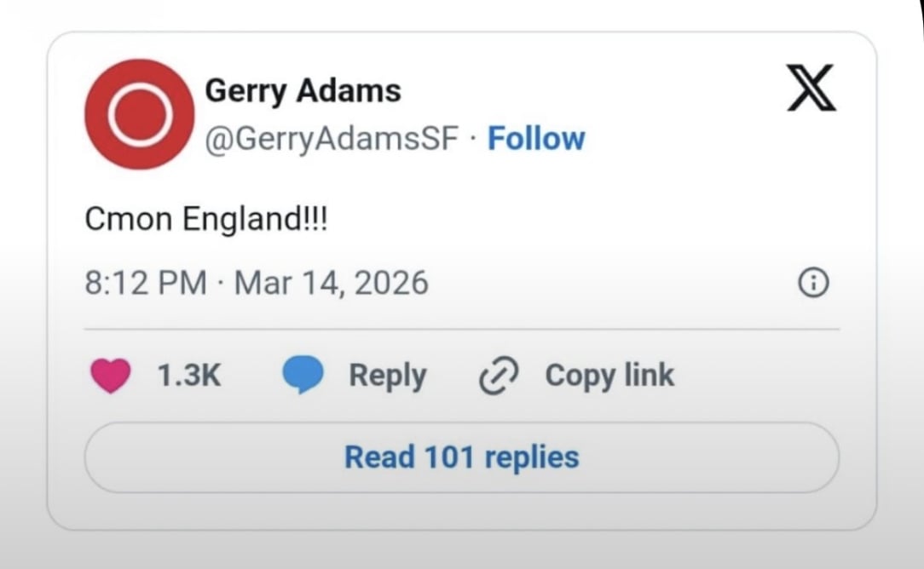Click the circled info icon
This screenshot has width=924, height=569.
[x=813, y=282]
